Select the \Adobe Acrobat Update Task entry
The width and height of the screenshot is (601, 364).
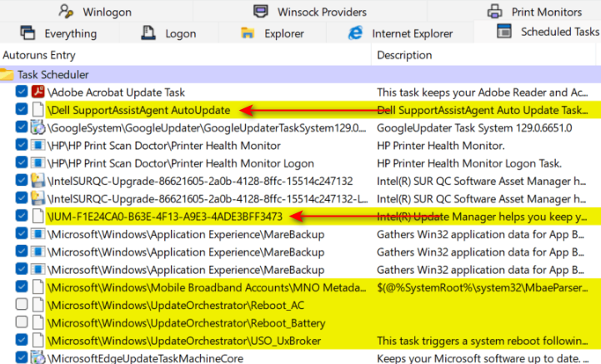[116, 92]
